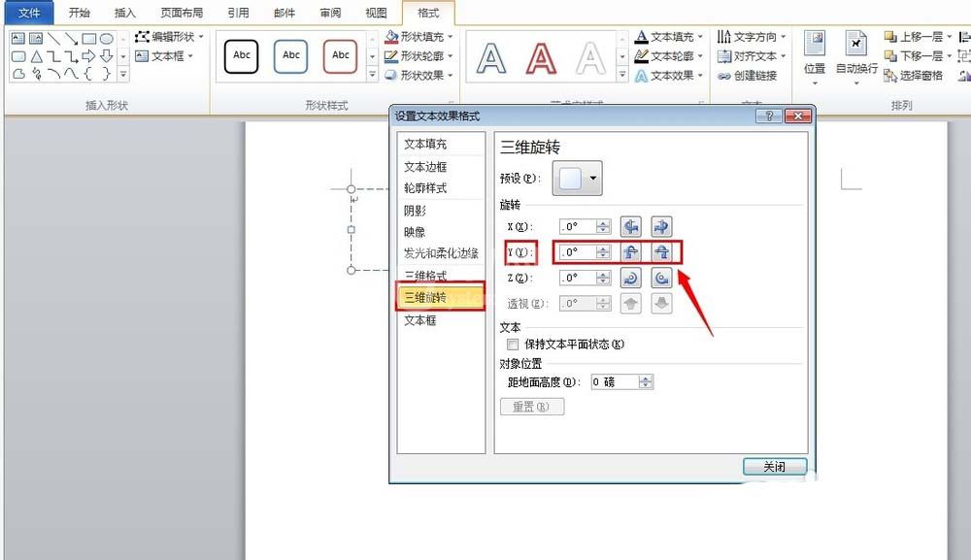Viewport: 971px width, 560px height.
Task: Pick the Right Arrow block shape
Action: point(89,56)
